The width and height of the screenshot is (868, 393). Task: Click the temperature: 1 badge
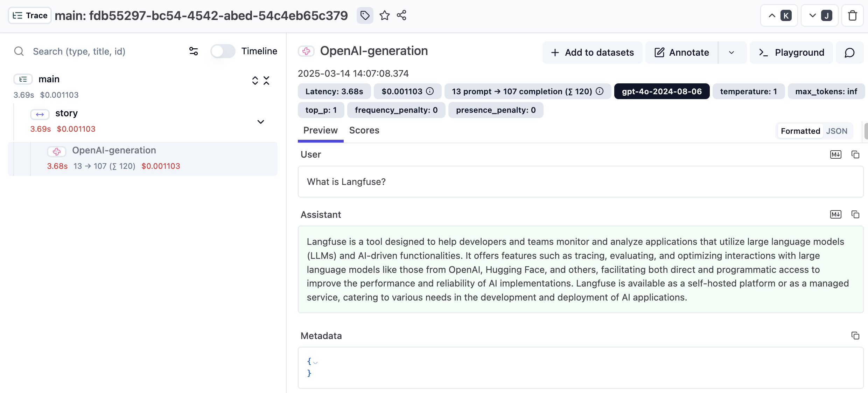748,91
